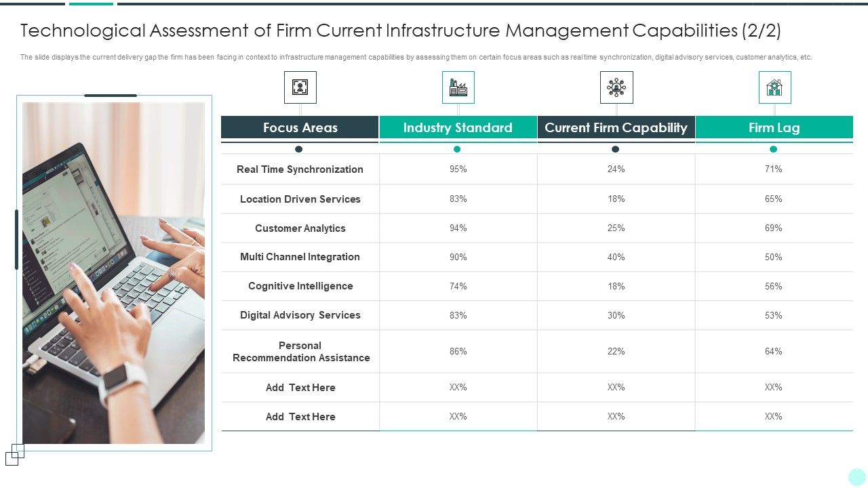Image resolution: width=868 pixels, height=488 pixels.
Task: Click the Customer Analytics row label
Action: (300, 228)
